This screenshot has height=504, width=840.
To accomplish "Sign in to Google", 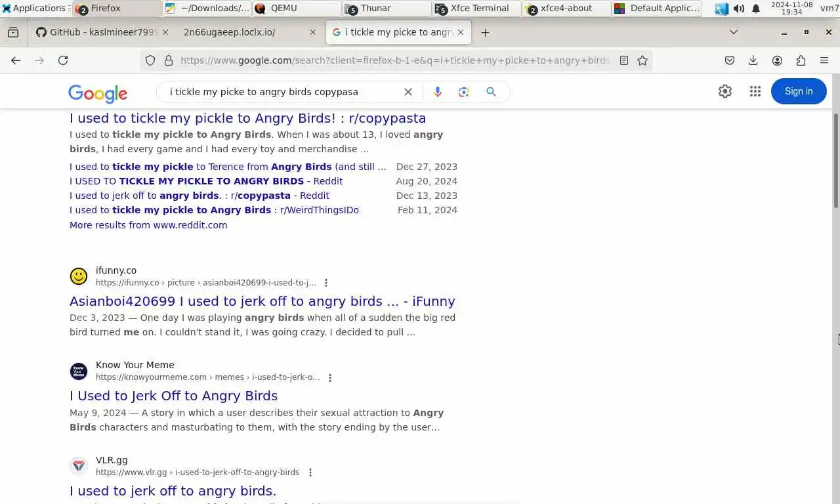I will [x=799, y=91].
